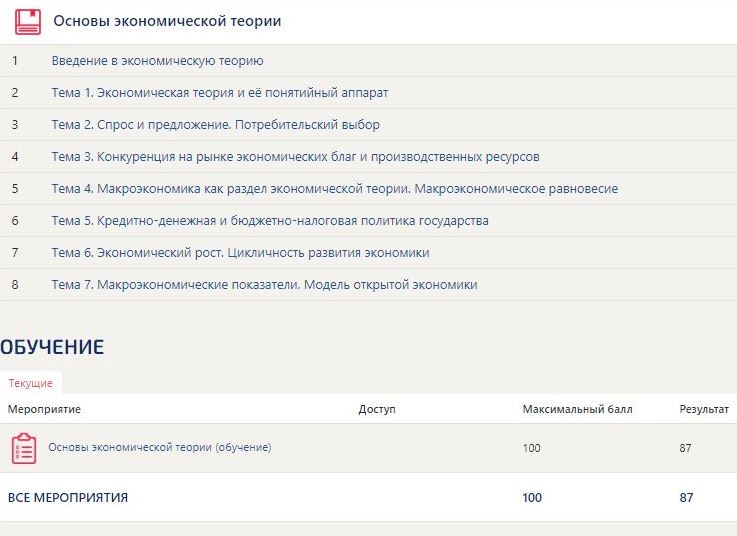The width and height of the screenshot is (737, 536).
Task: Click the clipboard icon in the activity row
Action: (x=24, y=448)
